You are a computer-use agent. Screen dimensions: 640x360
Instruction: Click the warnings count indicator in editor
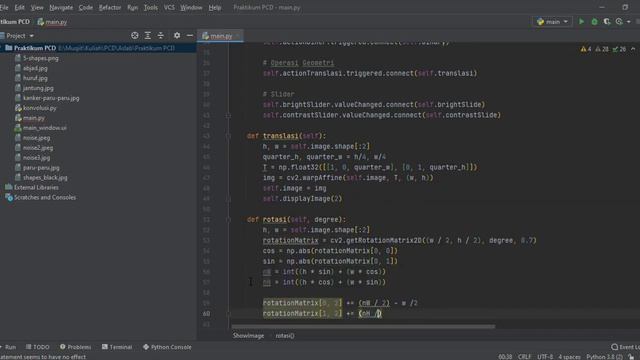click(586, 49)
